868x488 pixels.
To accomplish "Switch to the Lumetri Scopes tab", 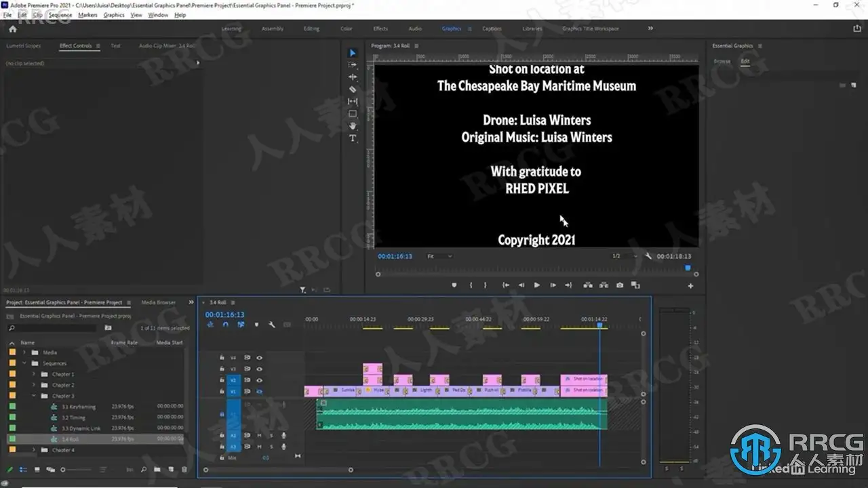I will [24, 46].
